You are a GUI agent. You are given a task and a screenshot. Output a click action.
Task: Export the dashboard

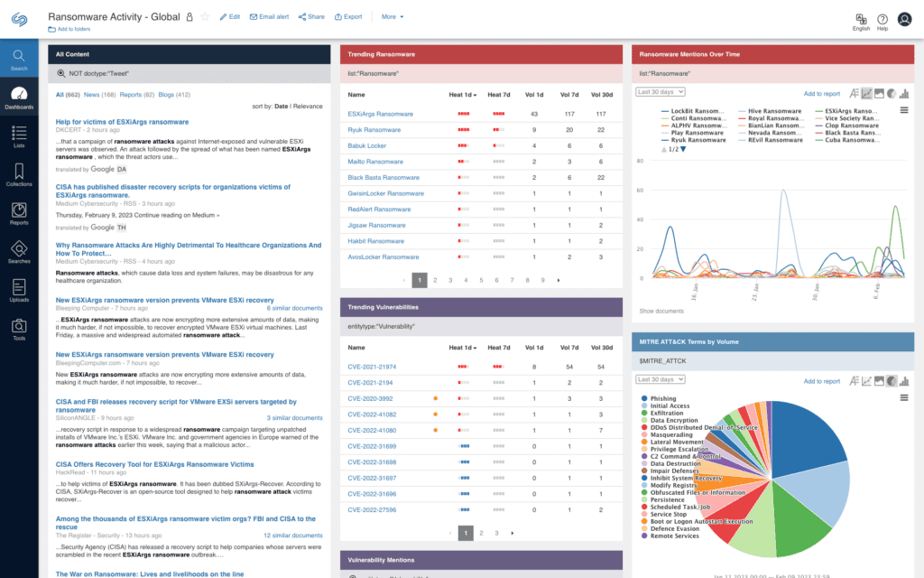[348, 17]
